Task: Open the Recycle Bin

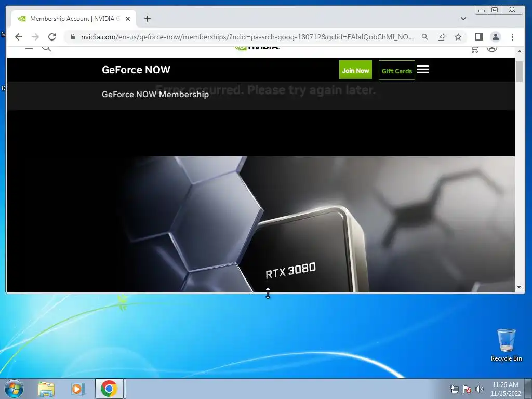Action: tap(506, 345)
